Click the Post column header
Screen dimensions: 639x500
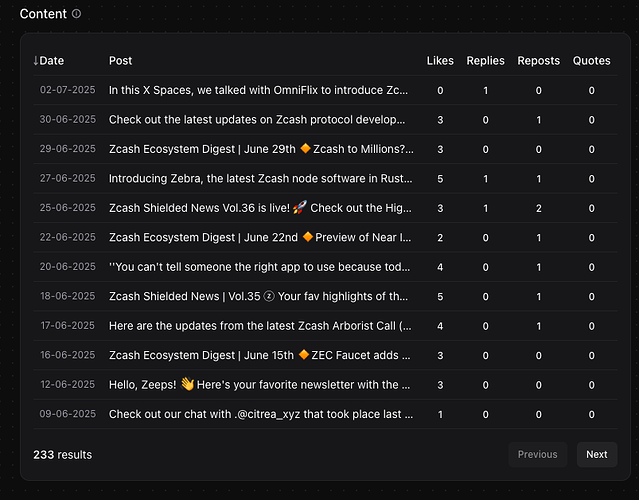tap(120, 61)
